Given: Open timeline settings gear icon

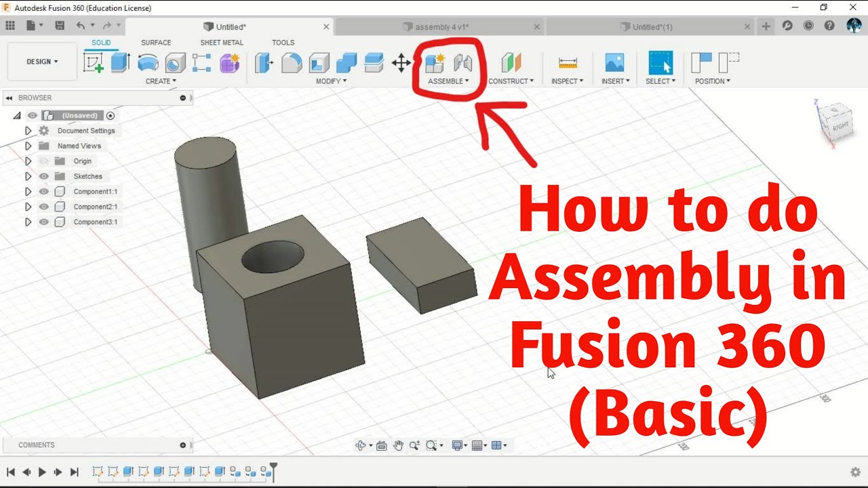Looking at the screenshot, I should coord(856,472).
